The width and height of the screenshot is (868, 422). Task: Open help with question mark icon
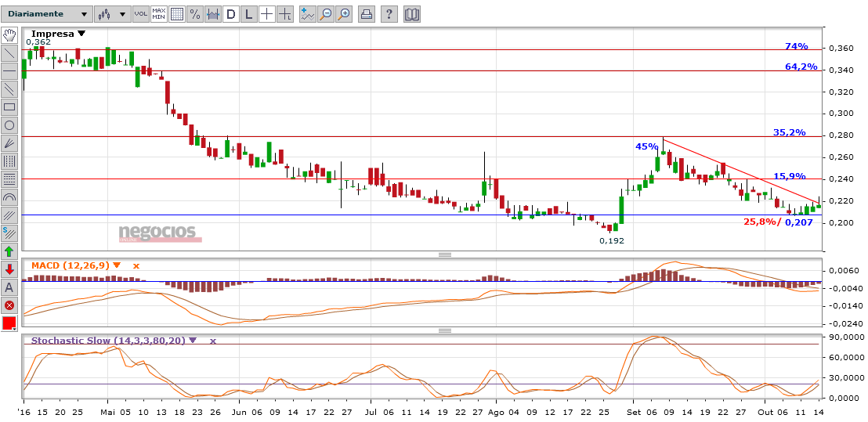click(389, 14)
